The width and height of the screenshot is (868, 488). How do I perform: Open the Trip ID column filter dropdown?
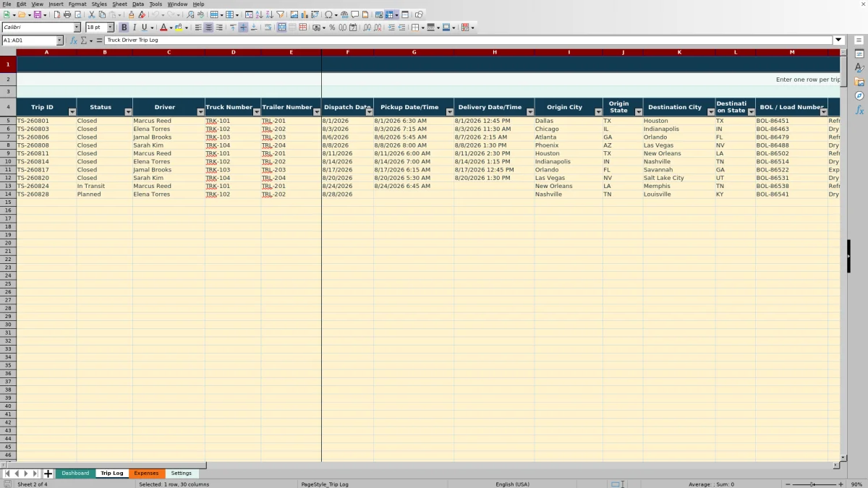[x=72, y=112]
